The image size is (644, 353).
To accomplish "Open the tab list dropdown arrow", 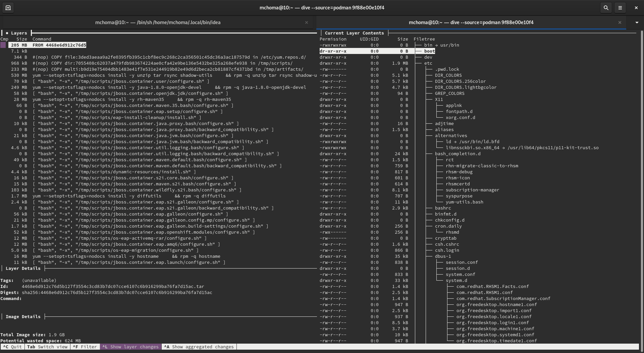I will point(637,22).
